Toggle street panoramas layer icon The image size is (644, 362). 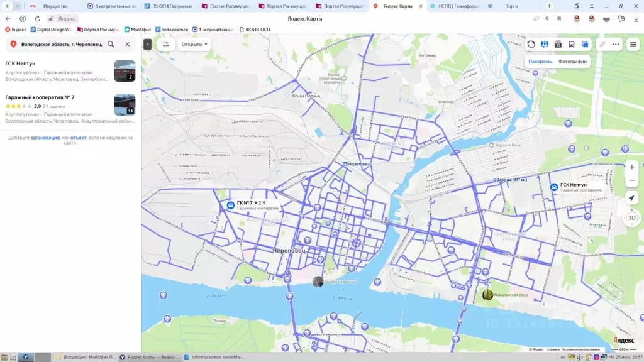pos(545,45)
